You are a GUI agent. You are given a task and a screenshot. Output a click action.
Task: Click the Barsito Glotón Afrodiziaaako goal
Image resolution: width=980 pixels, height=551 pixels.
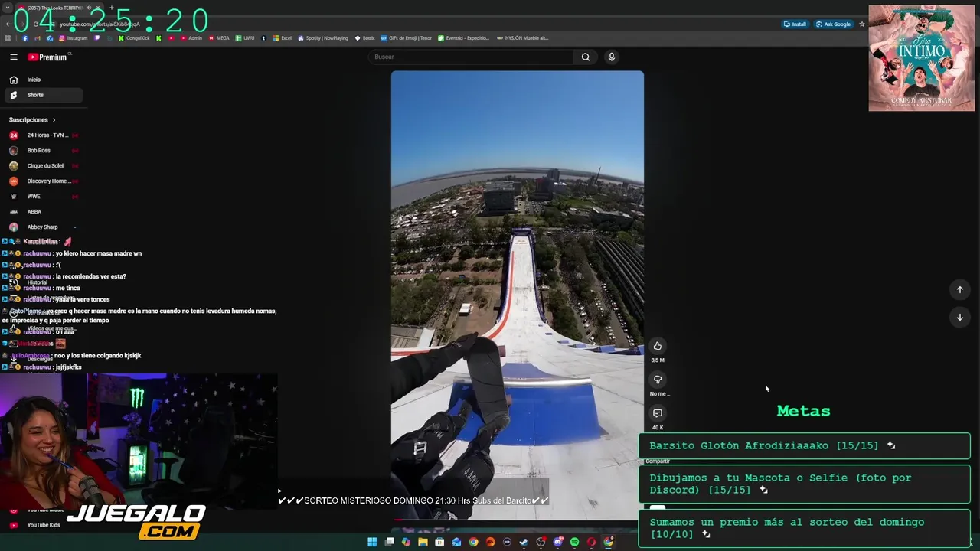[804, 445]
